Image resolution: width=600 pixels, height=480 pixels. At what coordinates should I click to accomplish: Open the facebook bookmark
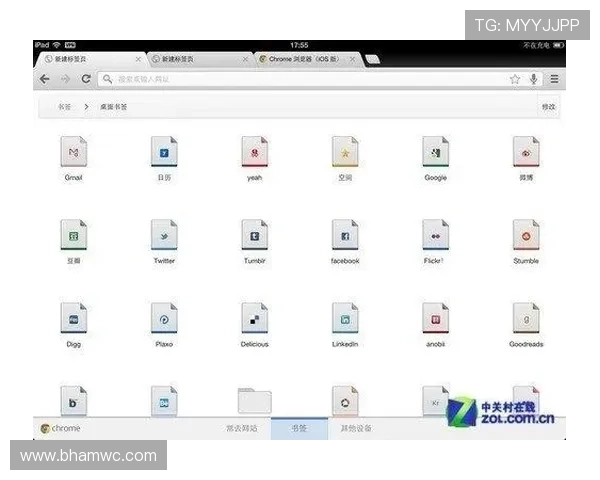click(345, 235)
